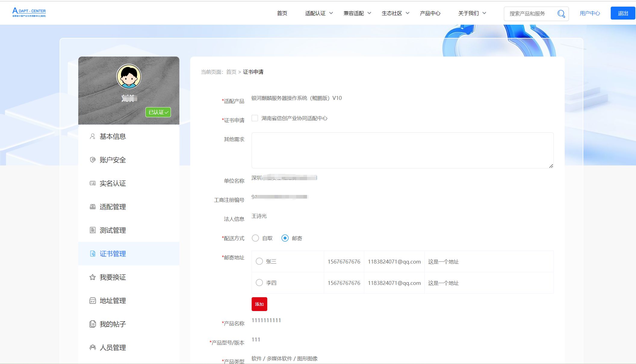Click the Adapt-Center logo
The height and width of the screenshot is (364, 636).
point(29,12)
